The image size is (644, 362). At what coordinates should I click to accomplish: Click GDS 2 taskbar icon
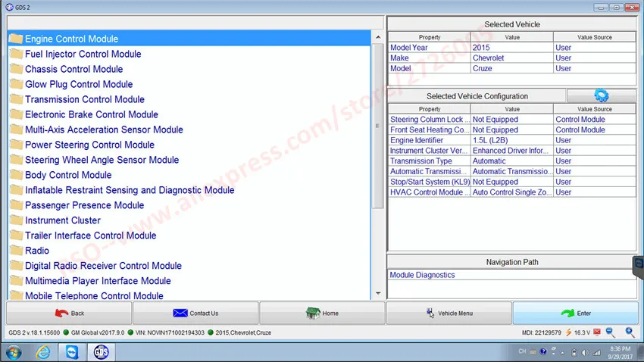coord(101,352)
